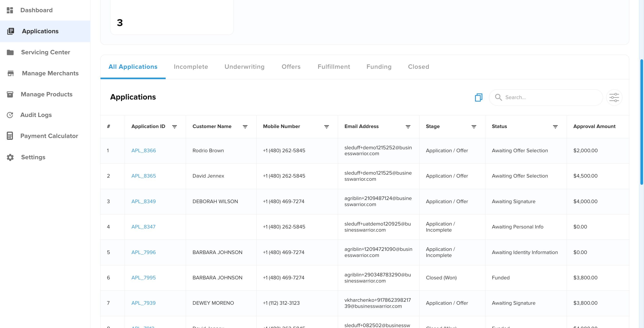Open application APL_7939
The height and width of the screenshot is (328, 644).
pos(143,303)
